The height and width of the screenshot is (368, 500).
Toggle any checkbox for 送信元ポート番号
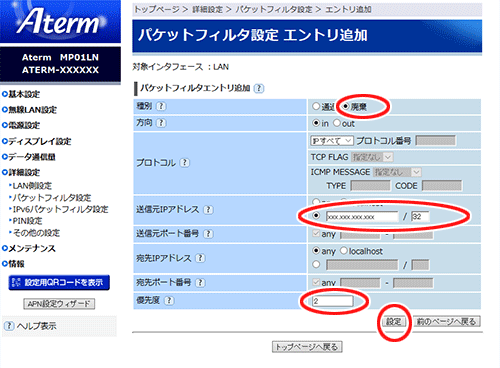click(316, 234)
